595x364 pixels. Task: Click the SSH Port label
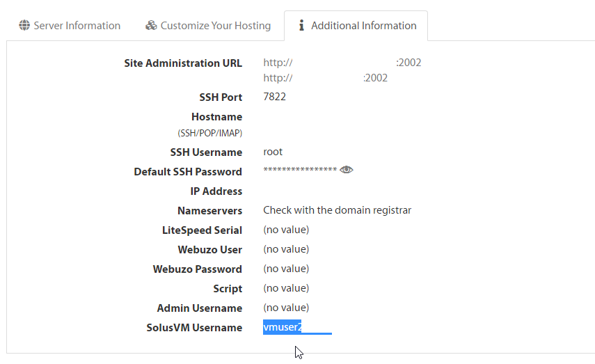tap(221, 97)
